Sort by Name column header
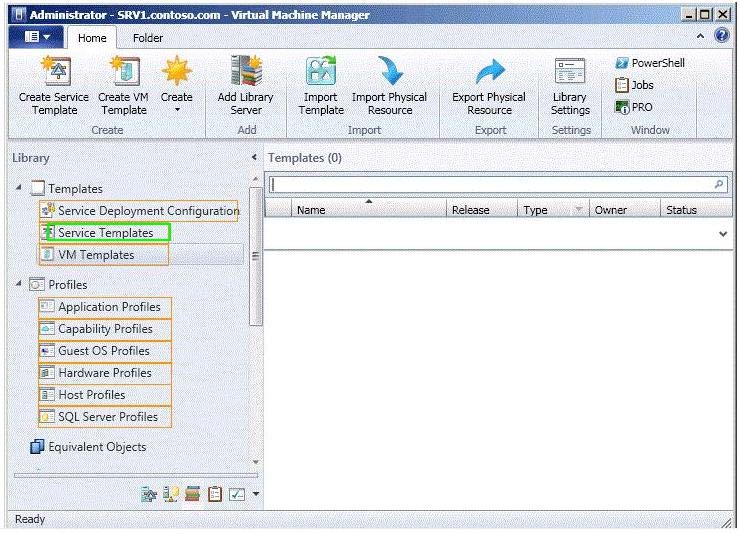The height and width of the screenshot is (534, 740). (x=369, y=209)
